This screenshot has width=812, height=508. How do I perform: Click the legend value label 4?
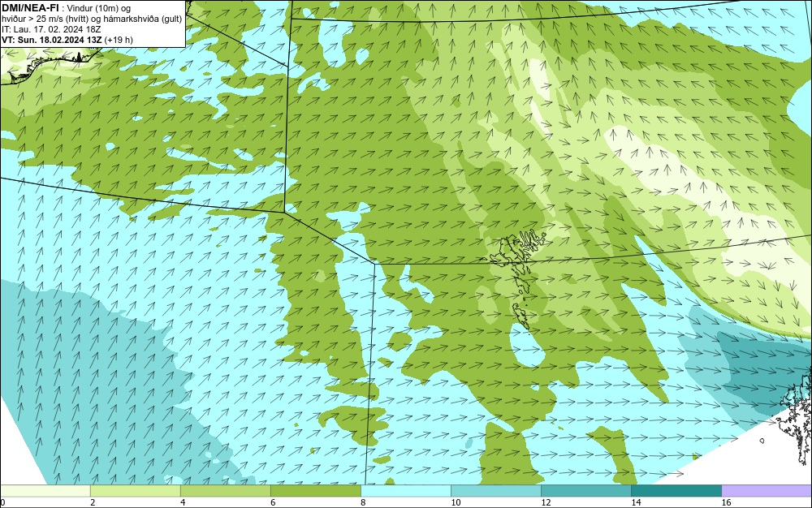click(183, 502)
